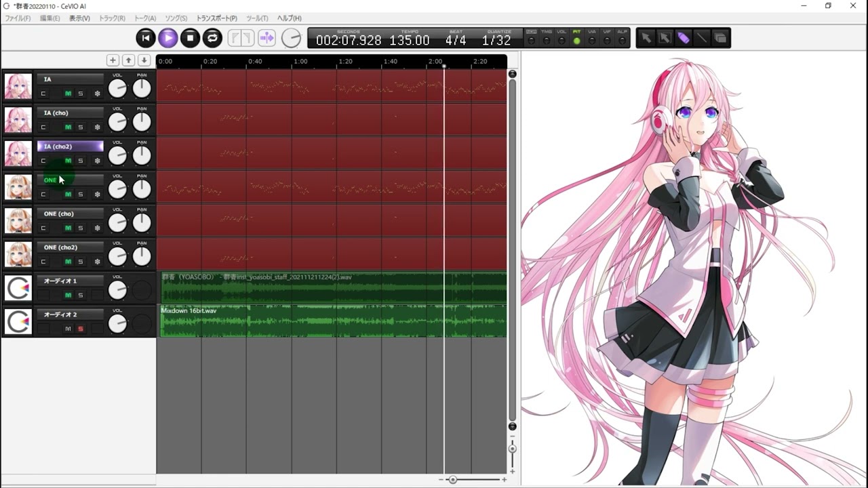Click the 1:00 mark on timeline ruler
Viewport: 868px width, 488px height.
(300, 61)
